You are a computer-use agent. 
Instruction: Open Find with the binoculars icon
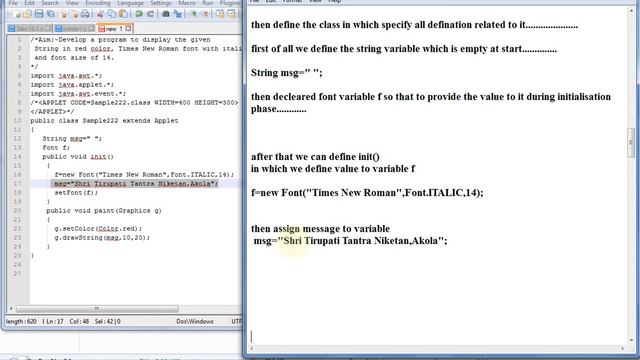click(x=166, y=14)
